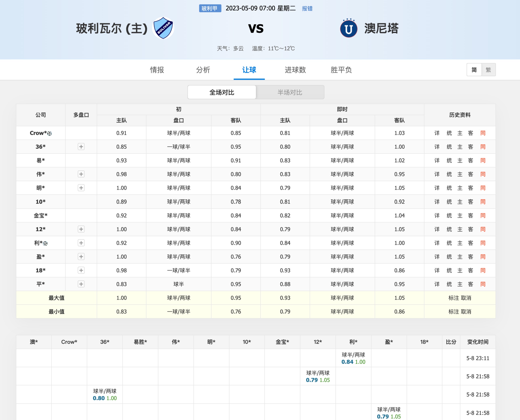The width and height of the screenshot is (520, 420).
Task: Click the 历史资料 column header
Action: tap(460, 115)
